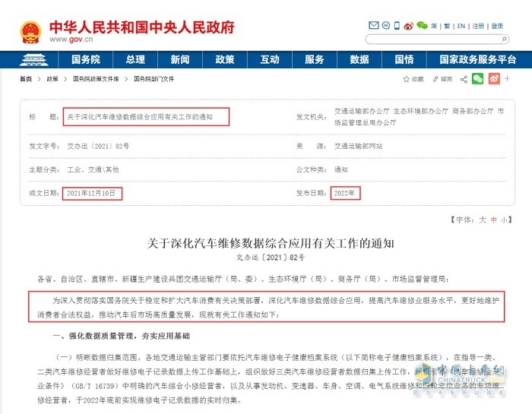The width and height of the screenshot is (532, 414).
Task: Share via red Weibo button
Action: pos(494,79)
